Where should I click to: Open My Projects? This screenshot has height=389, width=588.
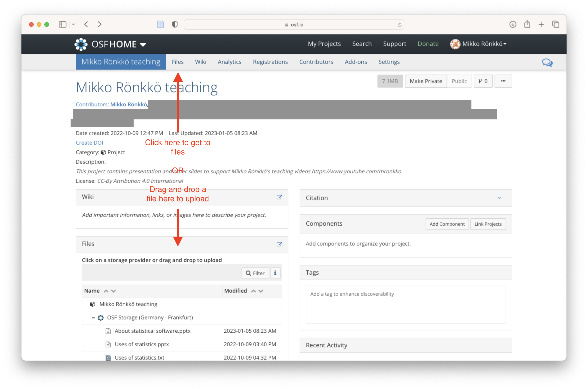[x=324, y=44]
